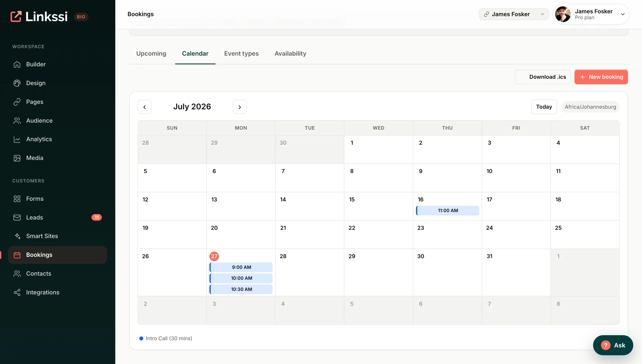Open the 10:00 AM booking on July 27
This screenshot has height=364, width=642.
[x=241, y=278]
